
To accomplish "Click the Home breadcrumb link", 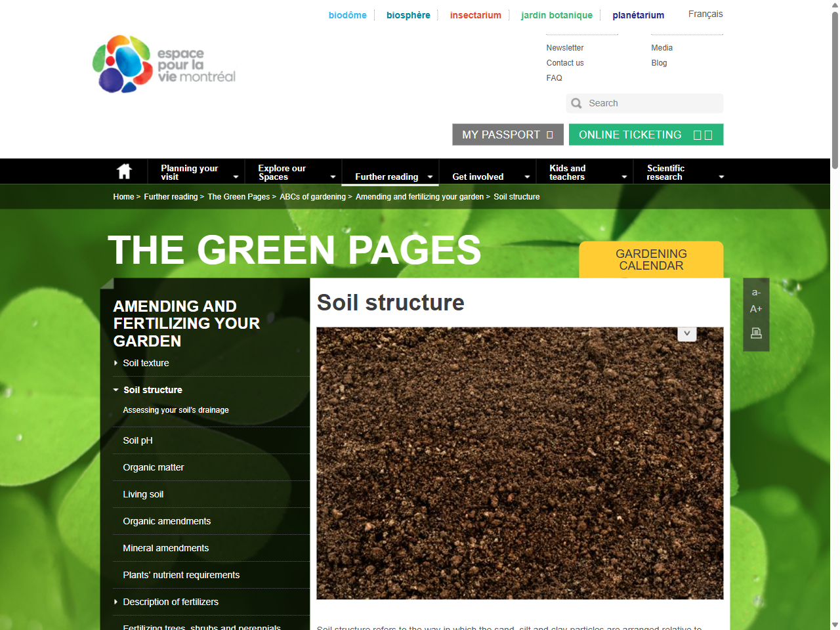I will pos(123,197).
